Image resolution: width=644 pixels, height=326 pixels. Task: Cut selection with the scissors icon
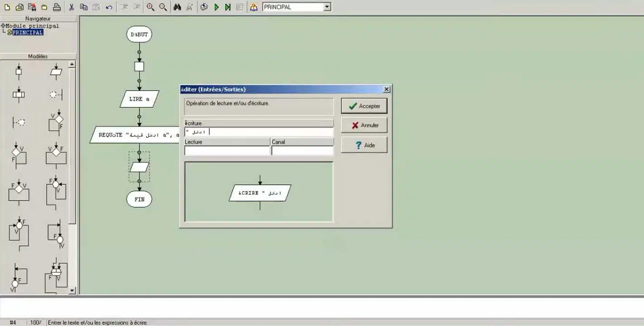click(x=72, y=7)
